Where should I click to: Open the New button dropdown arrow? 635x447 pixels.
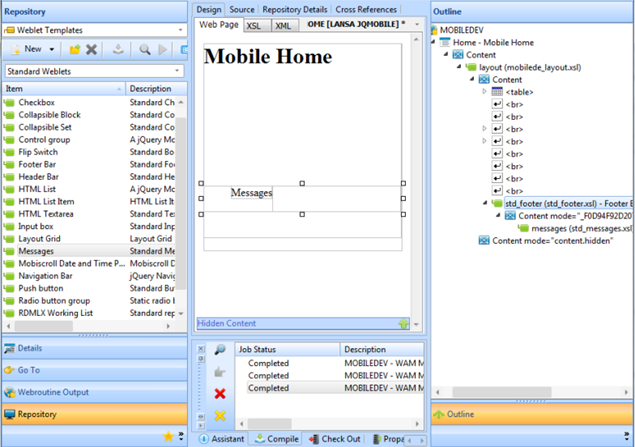click(x=52, y=49)
